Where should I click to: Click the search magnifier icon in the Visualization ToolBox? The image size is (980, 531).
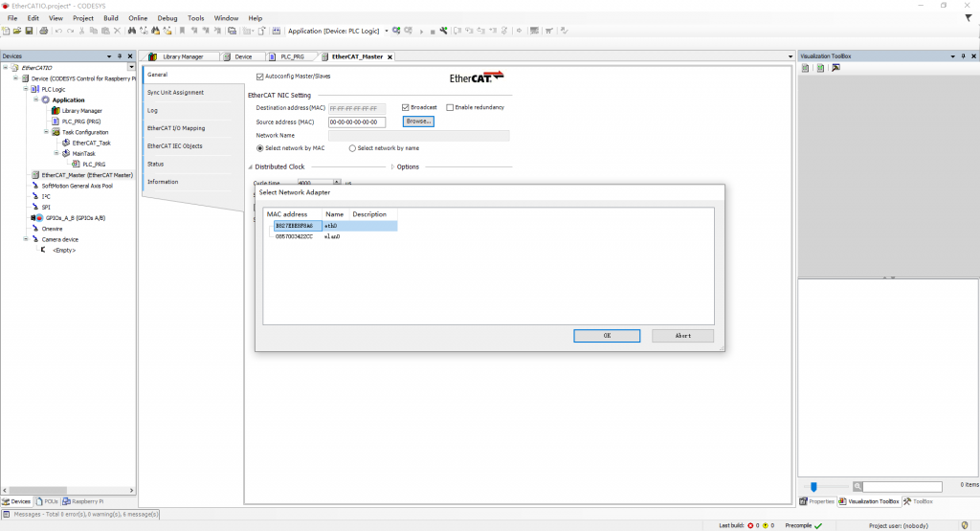coord(857,486)
